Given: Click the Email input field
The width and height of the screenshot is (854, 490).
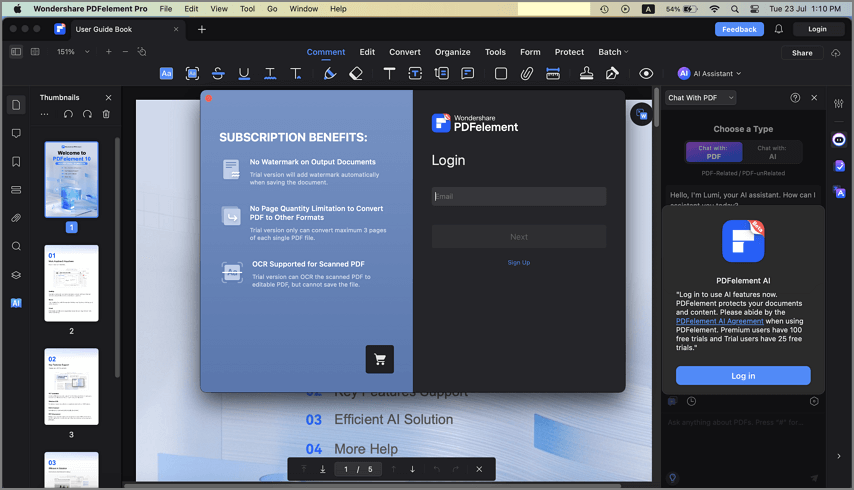Looking at the screenshot, I should [x=518, y=197].
